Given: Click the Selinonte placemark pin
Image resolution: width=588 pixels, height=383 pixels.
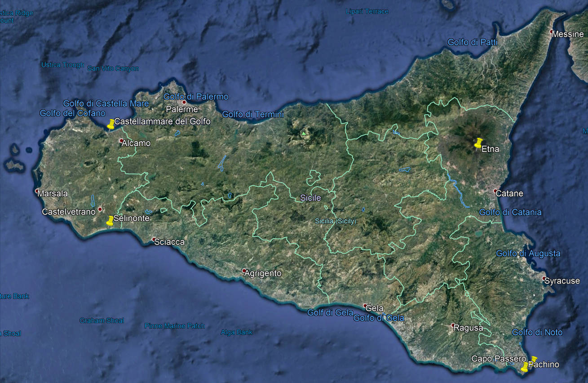Looking at the screenshot, I should click(109, 220).
